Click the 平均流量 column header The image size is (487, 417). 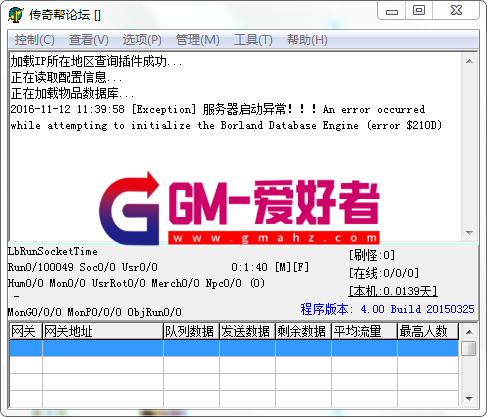pos(364,331)
